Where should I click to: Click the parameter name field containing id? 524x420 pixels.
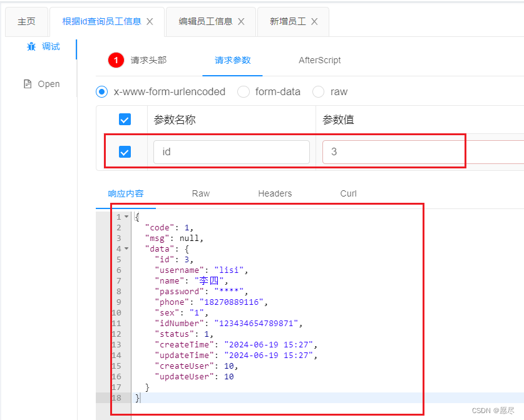[x=231, y=151]
